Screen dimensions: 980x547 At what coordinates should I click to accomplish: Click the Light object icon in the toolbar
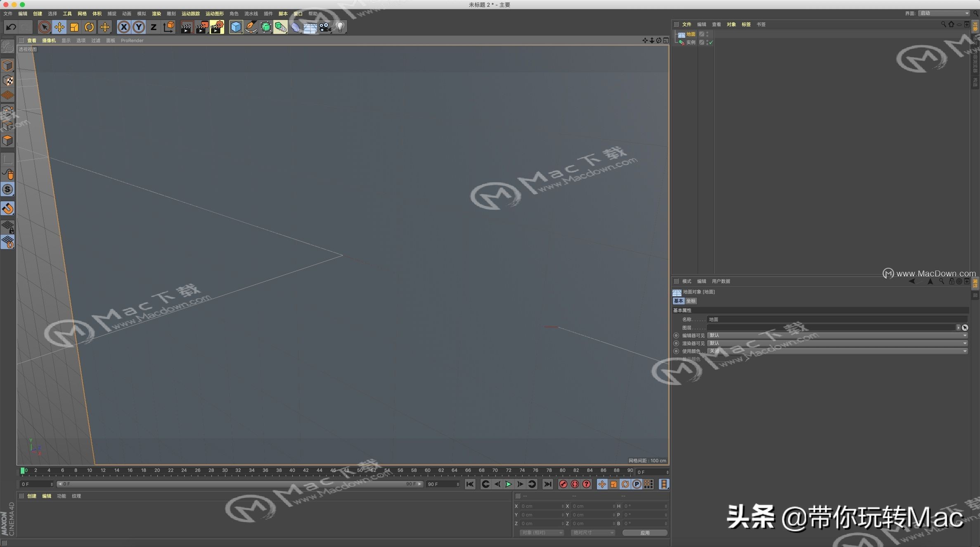[339, 27]
